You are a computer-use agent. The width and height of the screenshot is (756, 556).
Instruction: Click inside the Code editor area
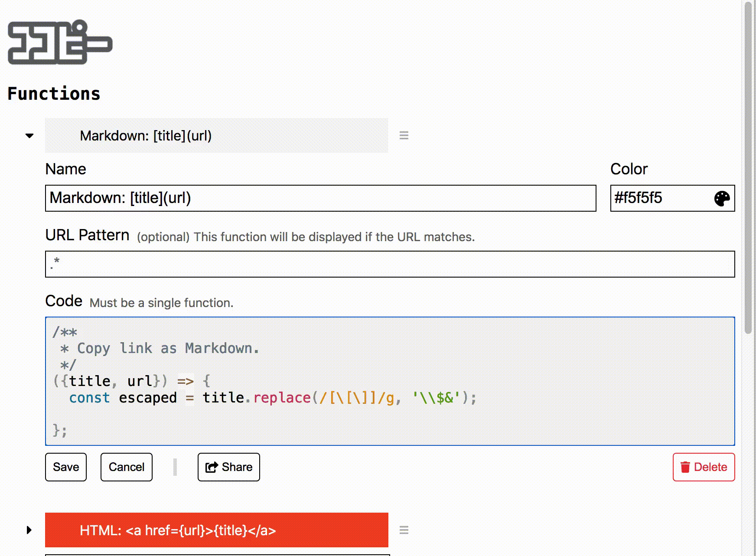tap(390, 381)
